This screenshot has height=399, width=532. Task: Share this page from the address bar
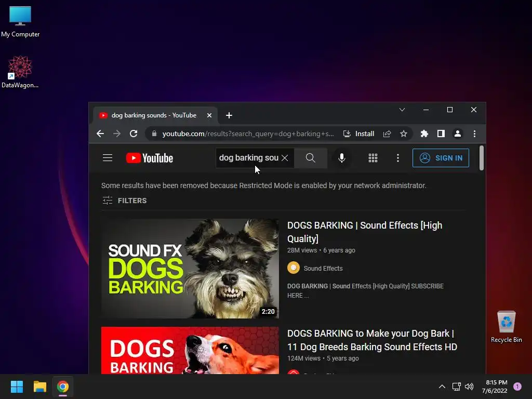tap(387, 134)
